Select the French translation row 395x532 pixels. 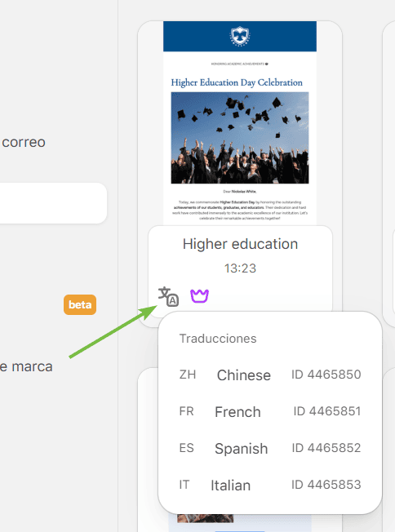(x=270, y=411)
